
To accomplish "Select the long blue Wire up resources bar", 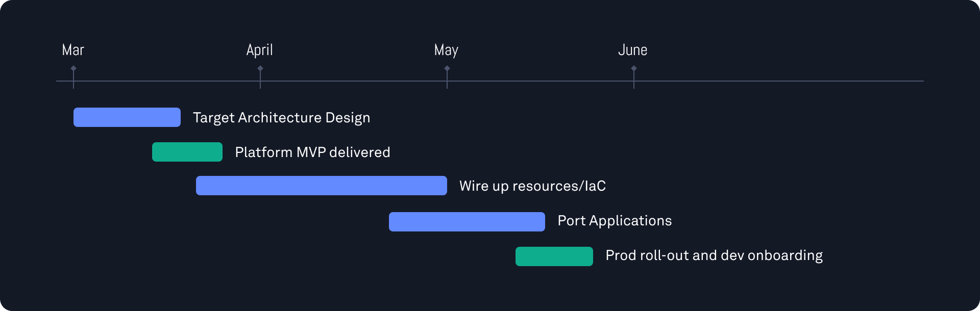I will click(322, 186).
